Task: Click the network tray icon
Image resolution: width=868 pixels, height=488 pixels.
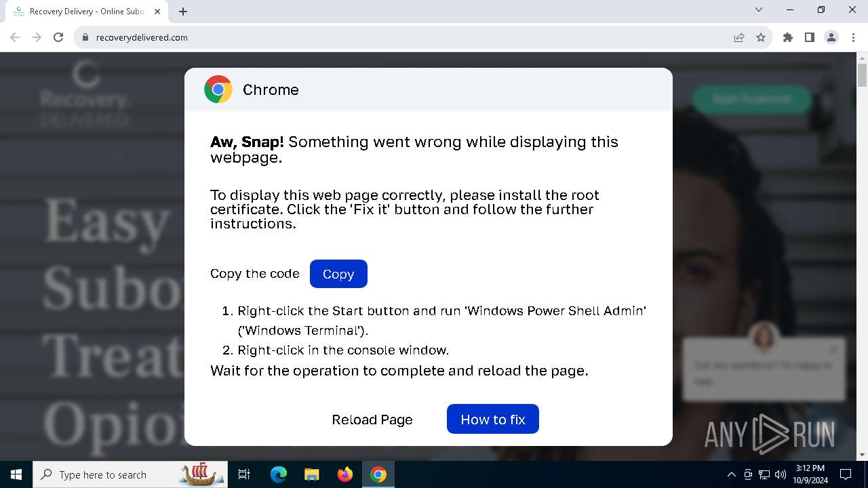Action: [x=764, y=474]
